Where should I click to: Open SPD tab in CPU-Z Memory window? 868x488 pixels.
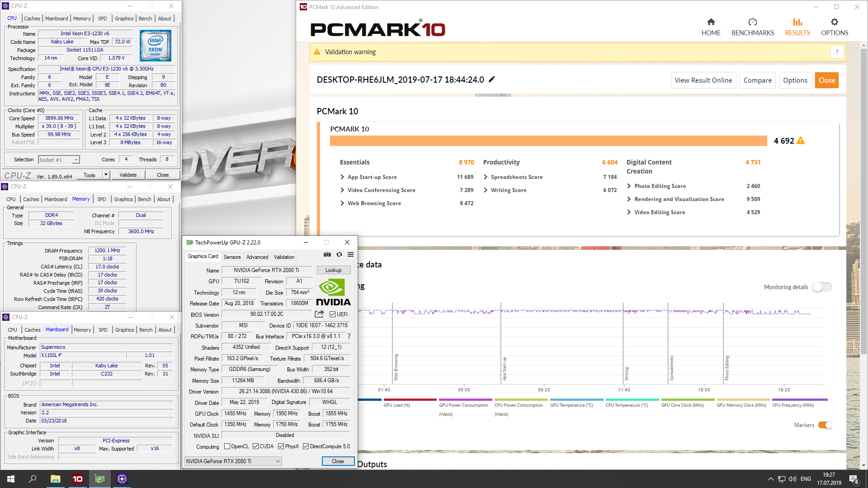pyautogui.click(x=102, y=199)
